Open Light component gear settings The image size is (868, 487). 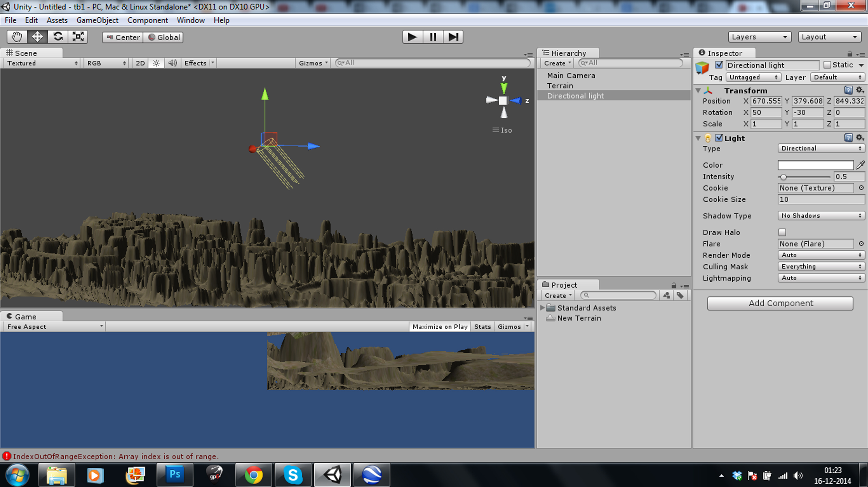[860, 137]
